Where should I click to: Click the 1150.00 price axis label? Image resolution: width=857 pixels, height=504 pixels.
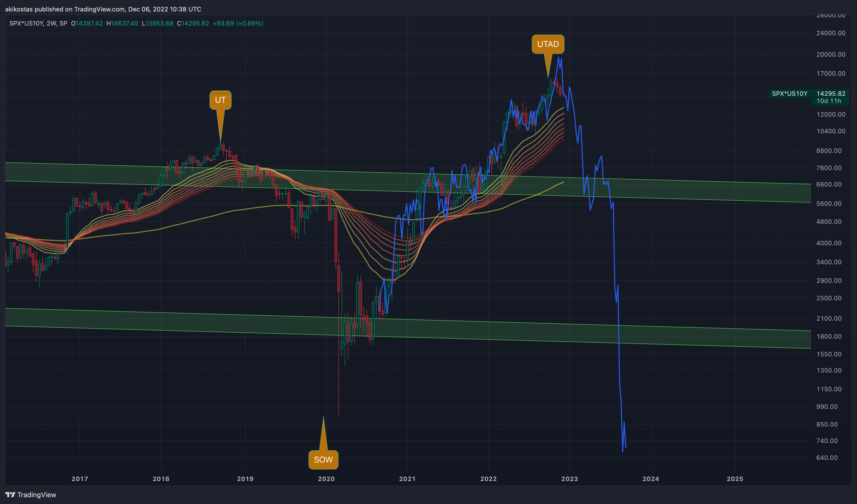tap(829, 389)
